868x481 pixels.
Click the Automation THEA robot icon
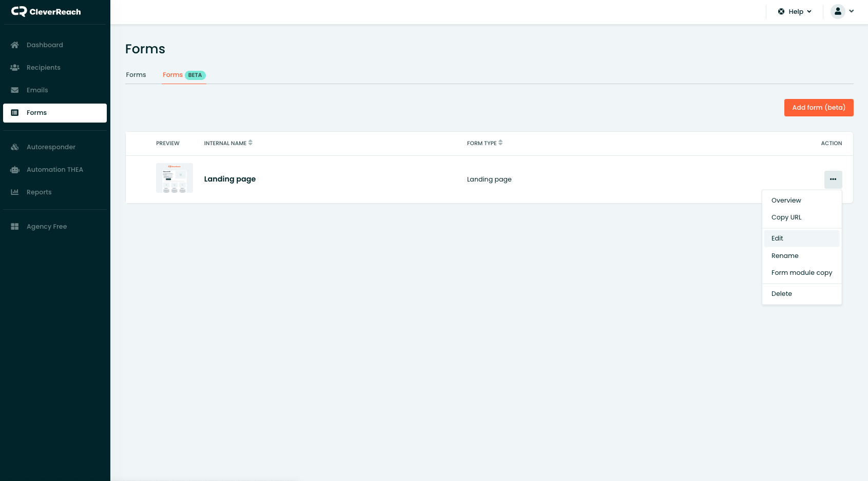click(15, 170)
